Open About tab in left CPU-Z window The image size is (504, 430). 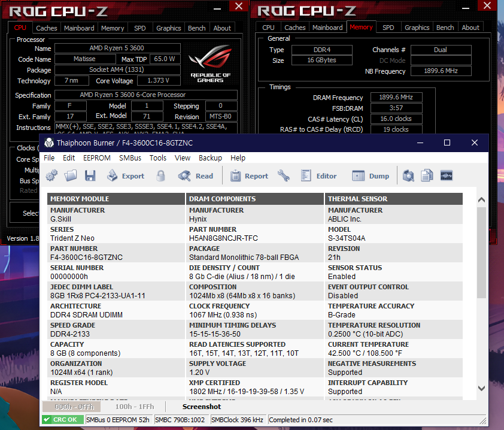tap(222, 28)
